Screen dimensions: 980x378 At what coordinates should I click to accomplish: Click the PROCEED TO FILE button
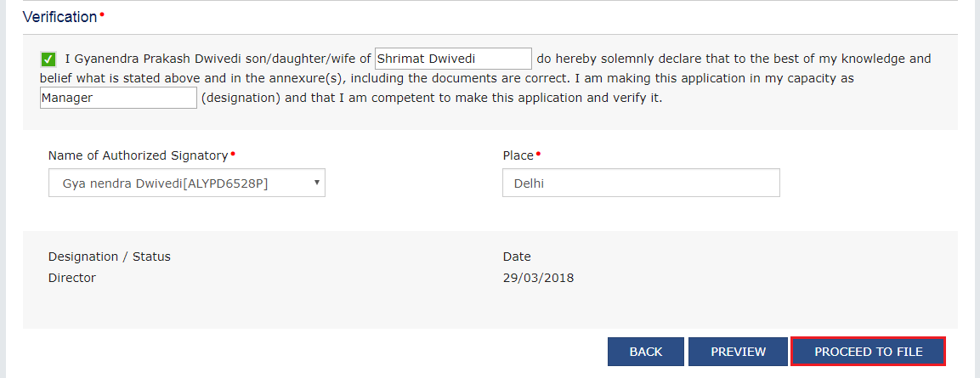[868, 352]
